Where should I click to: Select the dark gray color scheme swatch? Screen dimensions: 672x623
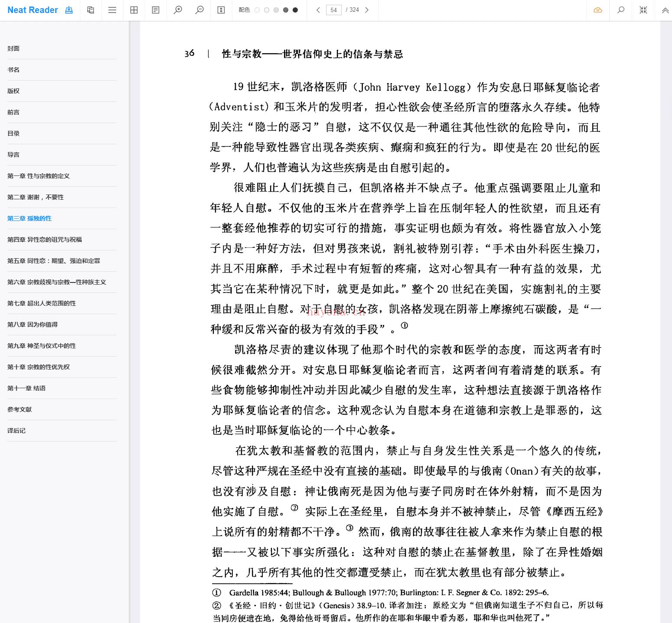286,10
